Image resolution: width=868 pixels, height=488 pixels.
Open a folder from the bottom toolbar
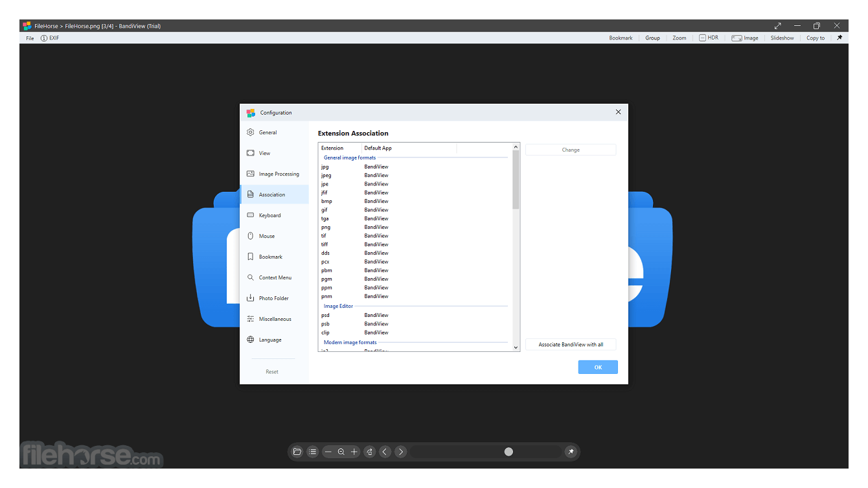tap(297, 452)
